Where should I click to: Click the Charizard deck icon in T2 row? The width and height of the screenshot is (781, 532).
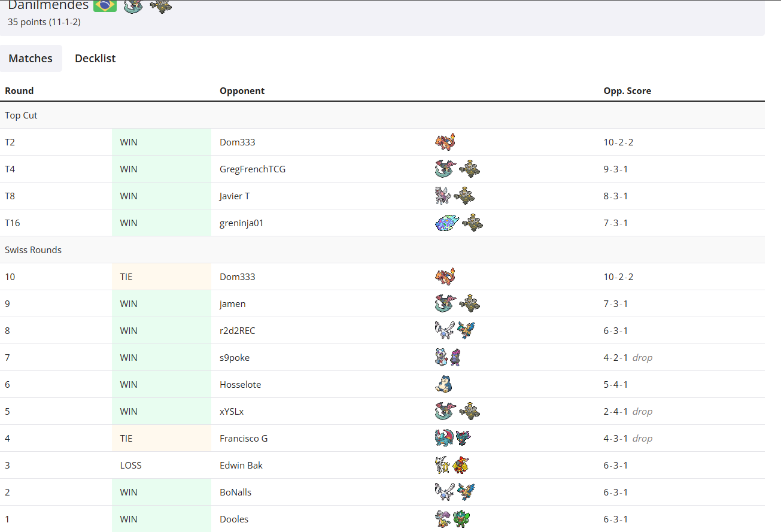[446, 142]
